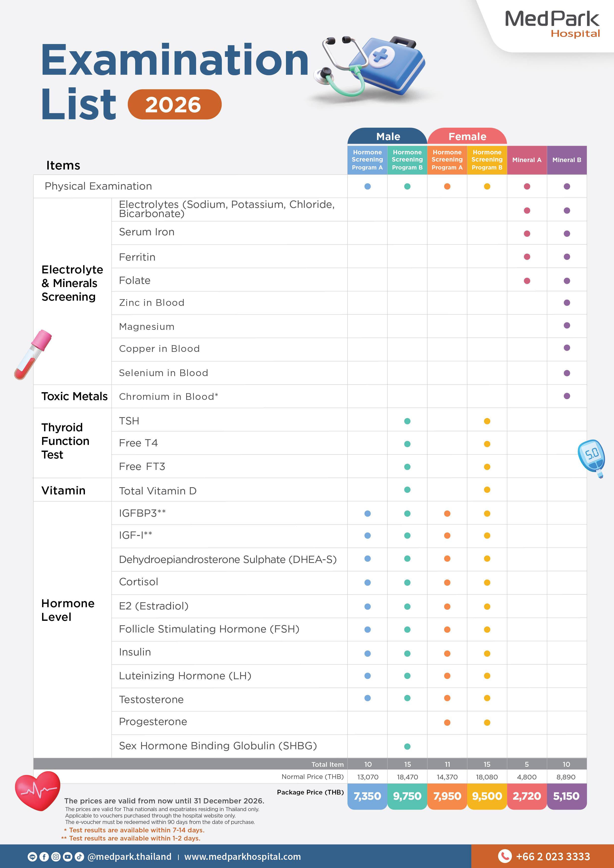Click the purple 5,150 package price box
This screenshot has height=868, width=614.
tap(567, 796)
